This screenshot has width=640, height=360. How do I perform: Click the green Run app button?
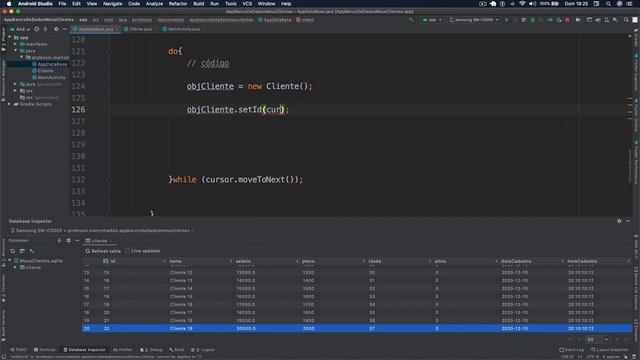click(x=507, y=20)
